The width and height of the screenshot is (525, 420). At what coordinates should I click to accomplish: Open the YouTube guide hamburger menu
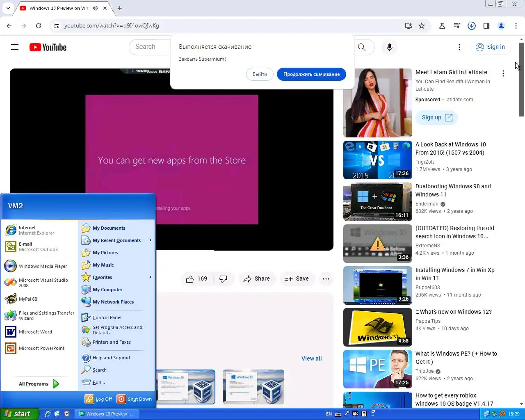click(x=15, y=47)
